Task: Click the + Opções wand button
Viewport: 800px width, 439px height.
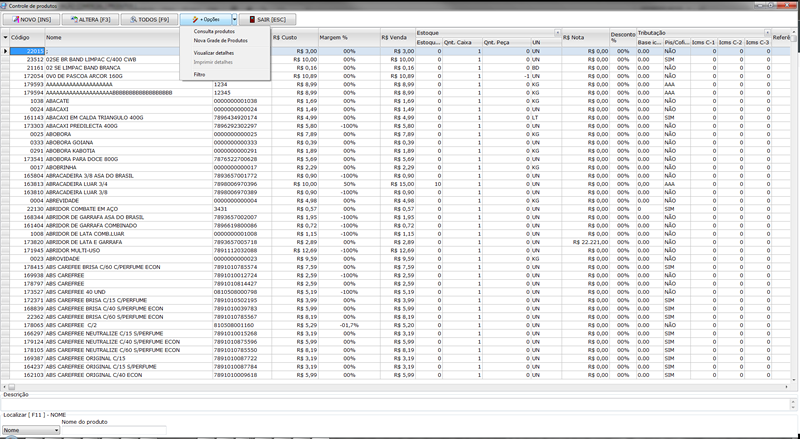Action: pos(204,19)
